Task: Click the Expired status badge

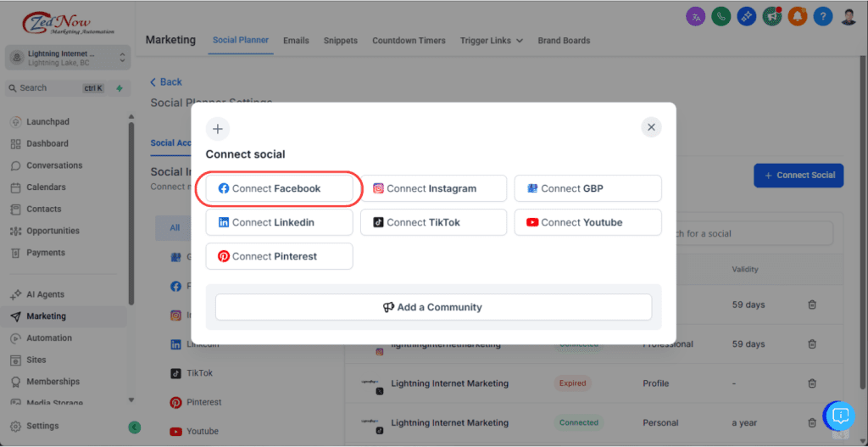Action: 572,383
